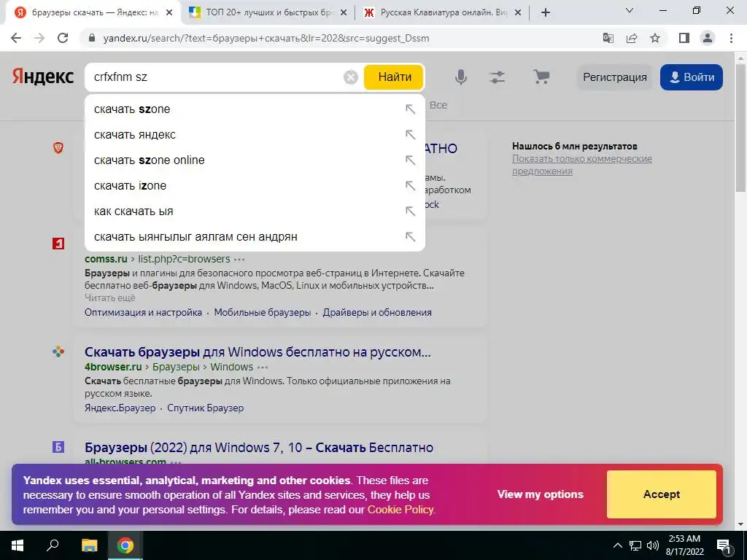
Task: Open Windows taskbar search
Action: point(53,545)
